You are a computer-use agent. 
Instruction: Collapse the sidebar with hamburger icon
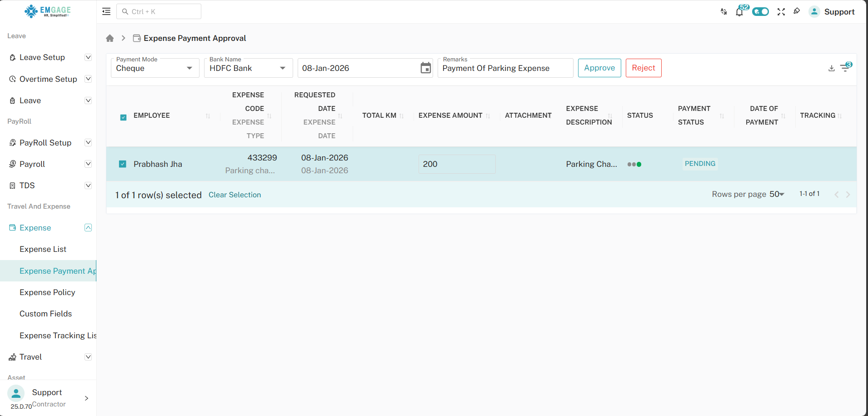coord(106,11)
